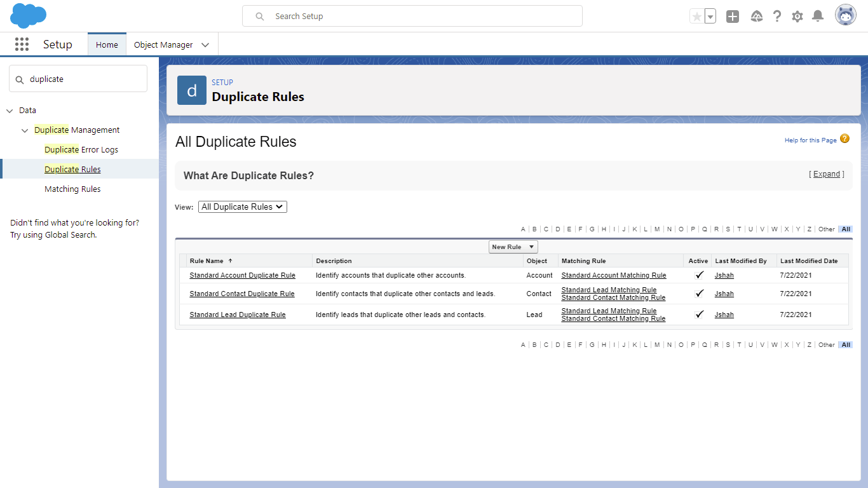Click Jshah in the Account rule row
The width and height of the screenshot is (868, 488).
(724, 275)
